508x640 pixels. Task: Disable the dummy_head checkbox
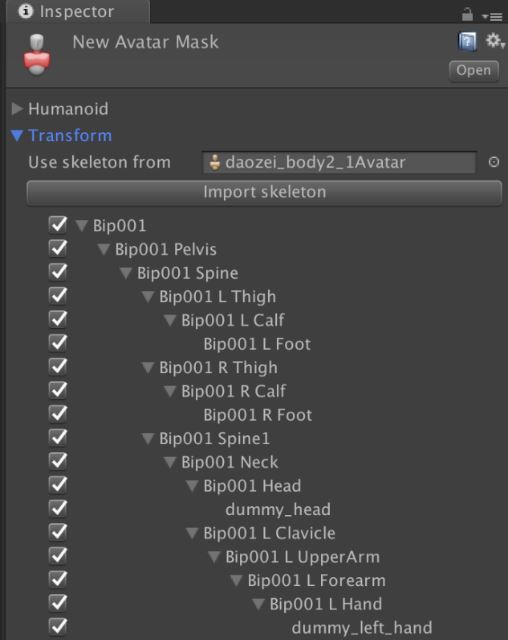point(58,509)
